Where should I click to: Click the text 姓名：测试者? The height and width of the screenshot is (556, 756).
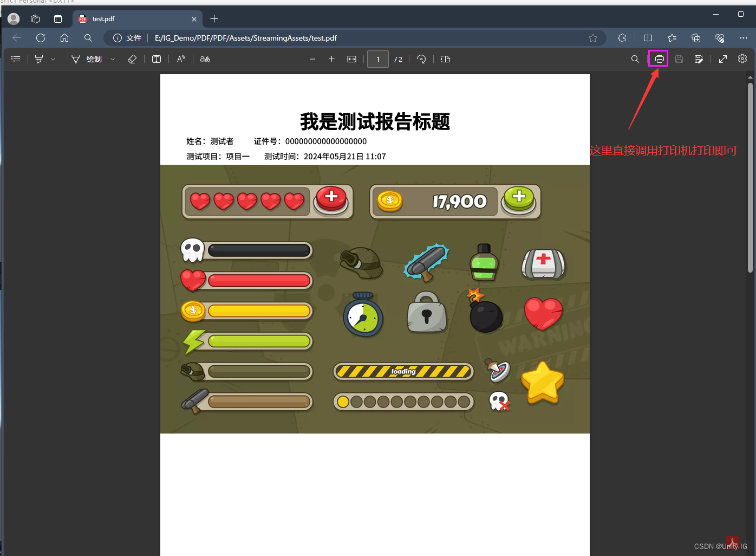coord(210,141)
